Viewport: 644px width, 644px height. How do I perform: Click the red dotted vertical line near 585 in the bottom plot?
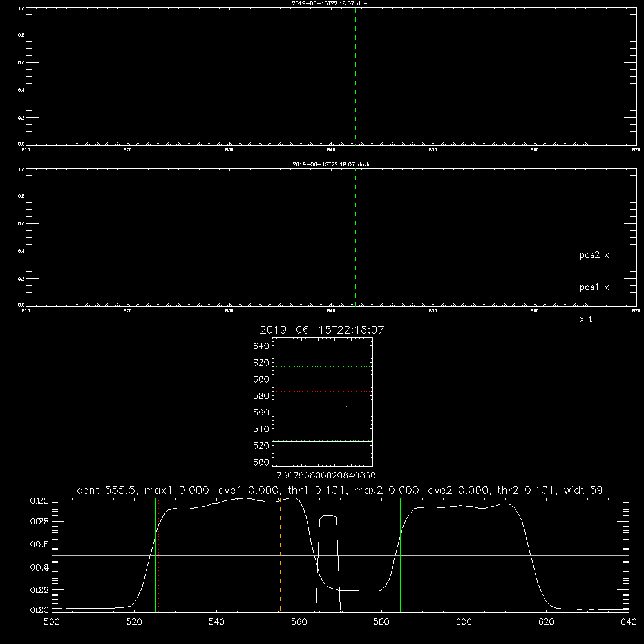click(402, 554)
